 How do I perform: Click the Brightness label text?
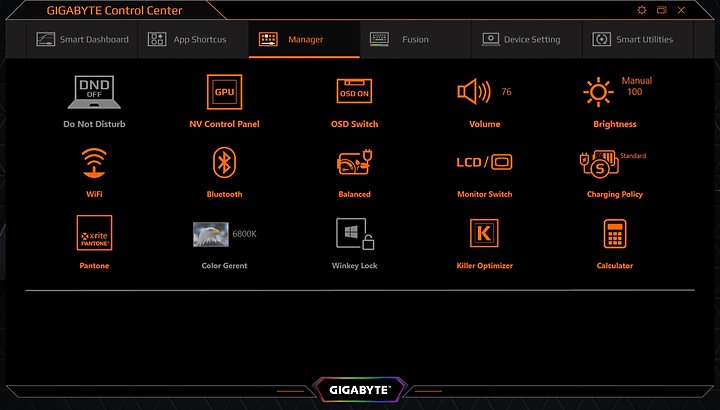[x=615, y=124]
